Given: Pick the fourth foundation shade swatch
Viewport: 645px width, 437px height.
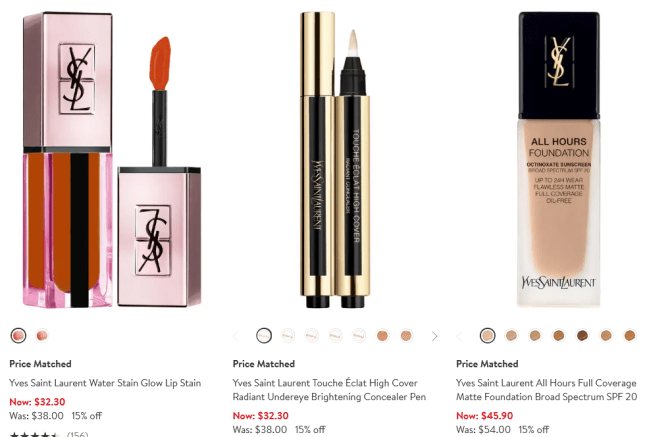Looking at the screenshot, I should point(559,335).
